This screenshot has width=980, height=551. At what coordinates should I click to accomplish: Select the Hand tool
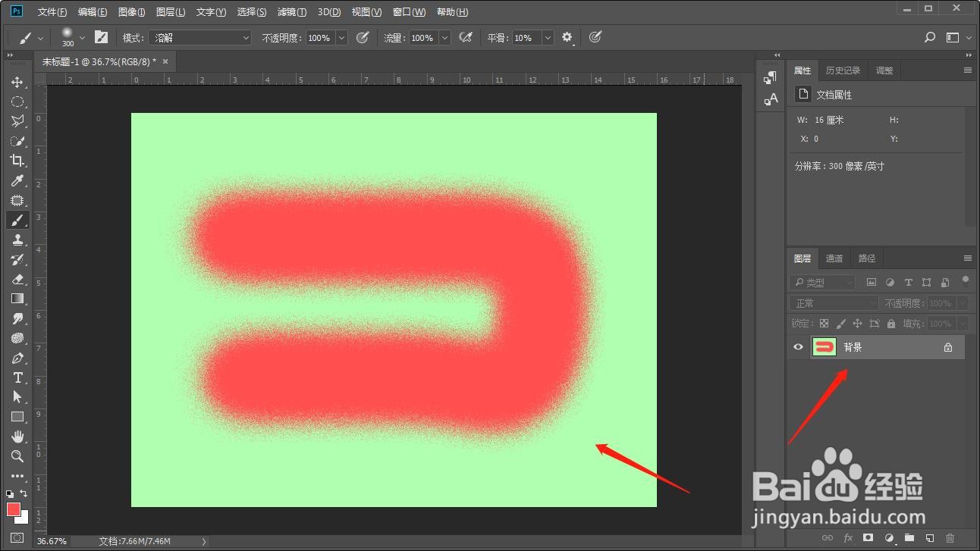(17, 437)
